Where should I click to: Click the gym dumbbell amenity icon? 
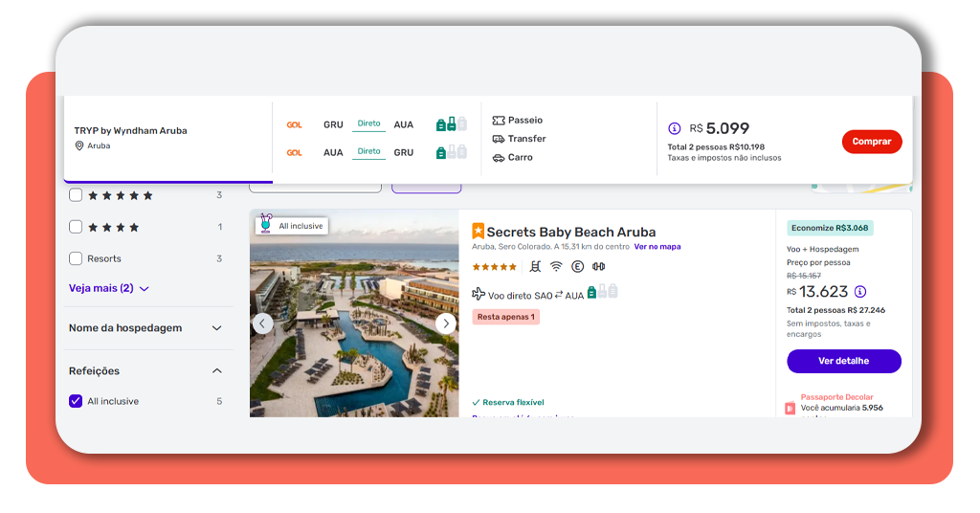pos(599,267)
